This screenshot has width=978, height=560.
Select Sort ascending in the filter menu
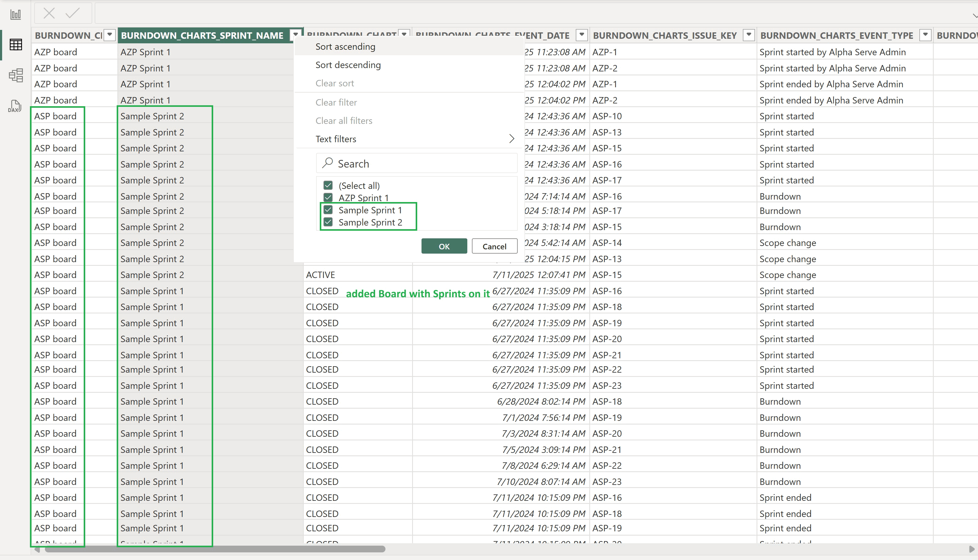pos(345,46)
